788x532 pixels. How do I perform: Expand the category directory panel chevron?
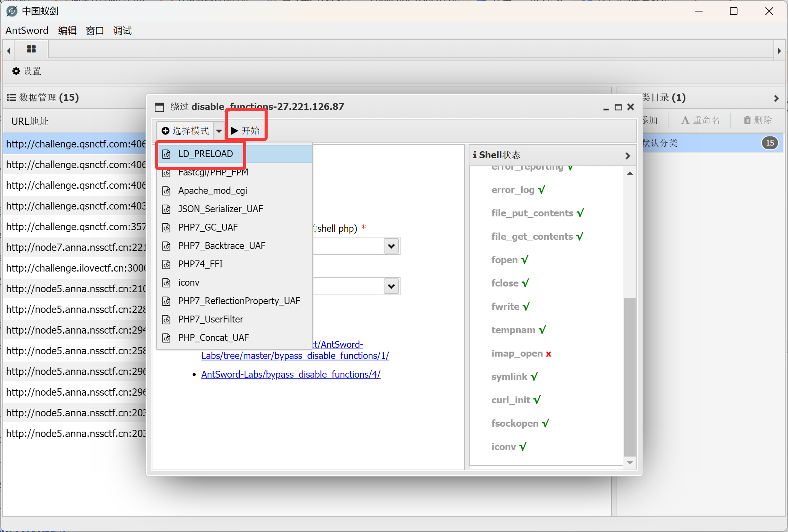click(776, 98)
